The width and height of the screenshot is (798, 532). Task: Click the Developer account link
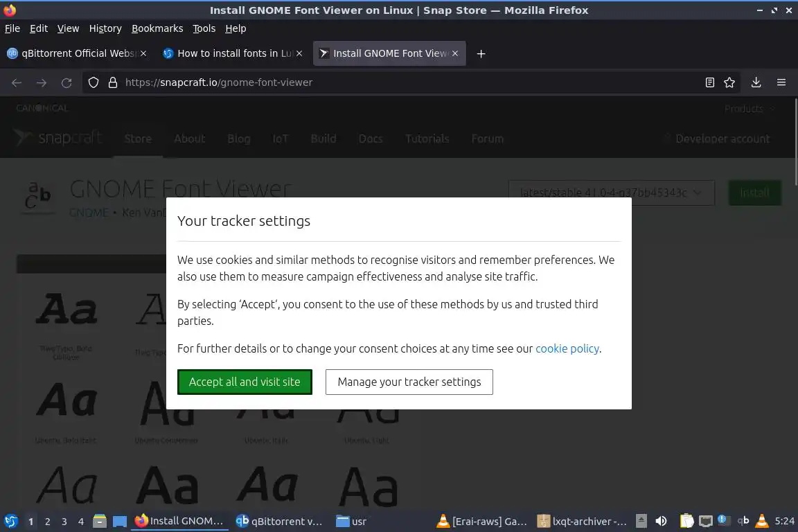coord(722,139)
